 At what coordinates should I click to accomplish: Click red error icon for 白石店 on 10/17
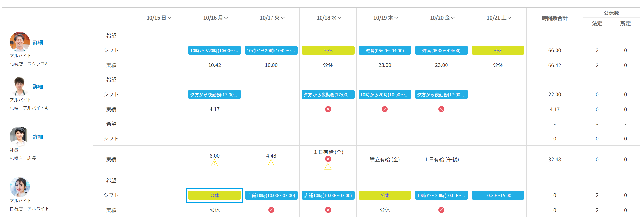tap(271, 210)
